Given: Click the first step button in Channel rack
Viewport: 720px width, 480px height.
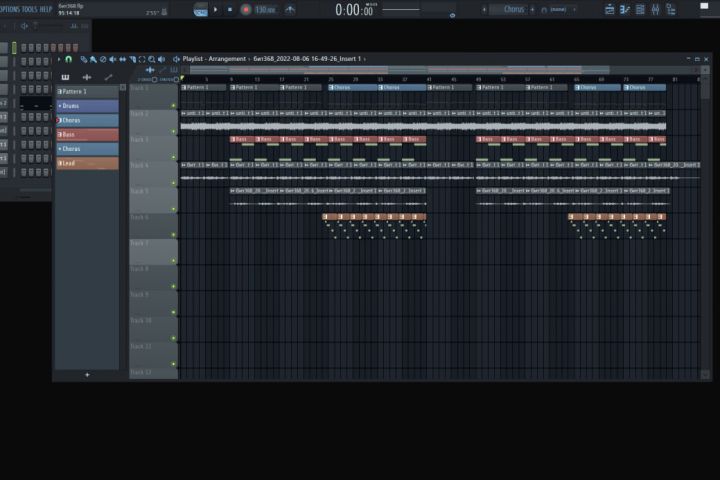Looking at the screenshot, I should [x=24, y=47].
